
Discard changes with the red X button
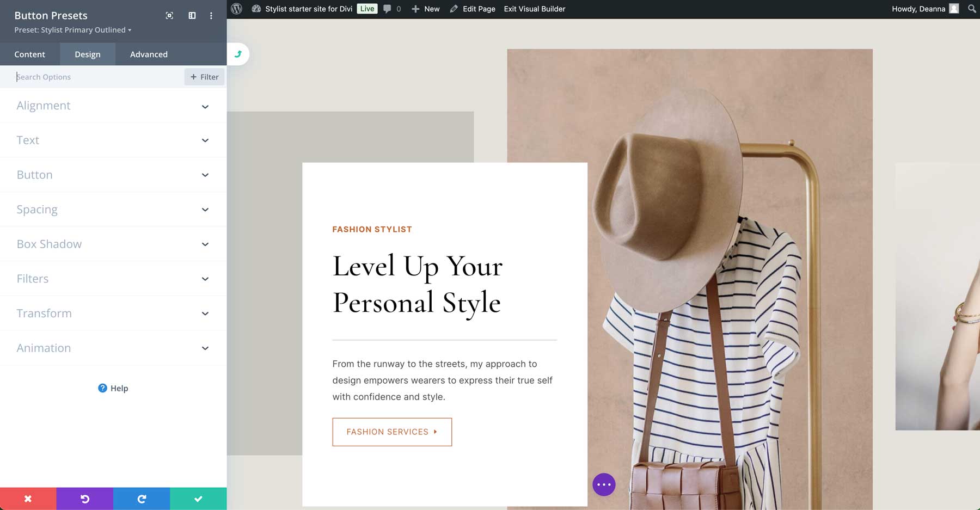click(x=28, y=498)
